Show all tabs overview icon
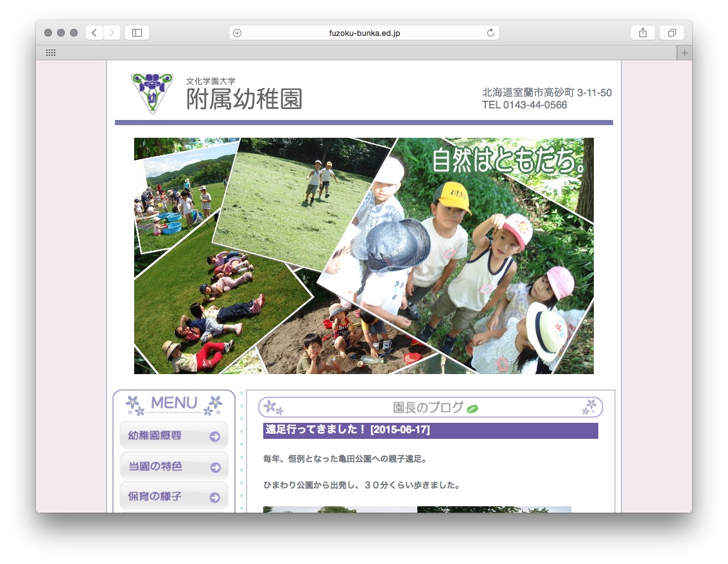The image size is (728, 564). (x=672, y=33)
